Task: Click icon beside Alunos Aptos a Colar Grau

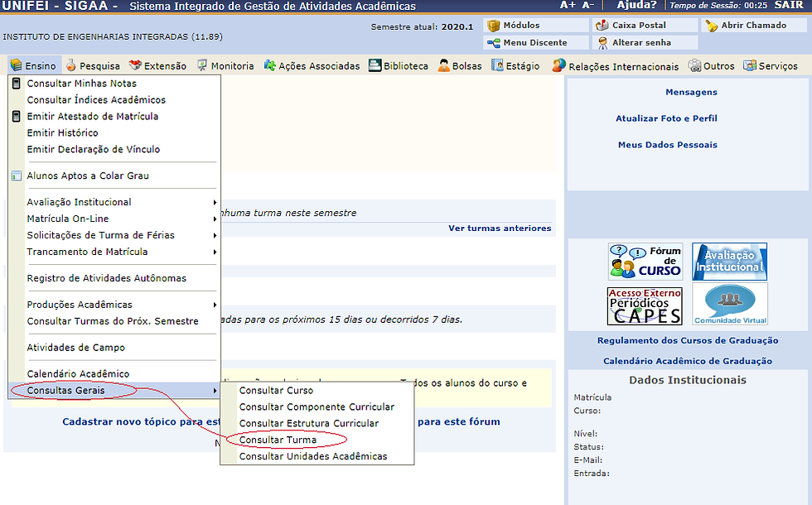Action: 17,176
